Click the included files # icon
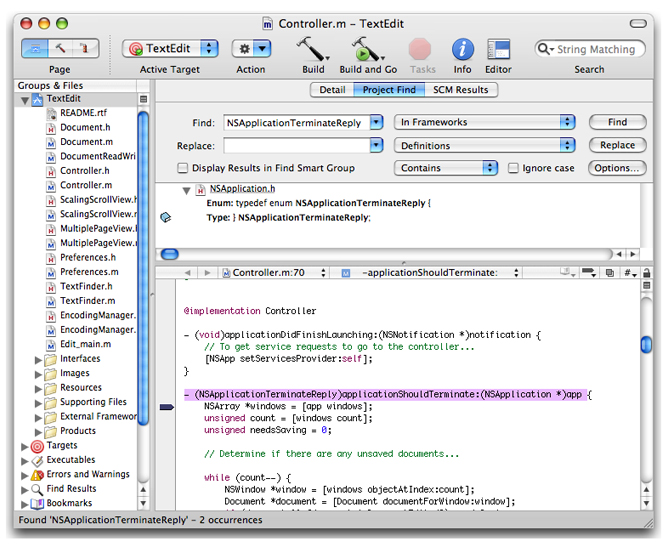This screenshot has width=668, height=550. coord(630,273)
